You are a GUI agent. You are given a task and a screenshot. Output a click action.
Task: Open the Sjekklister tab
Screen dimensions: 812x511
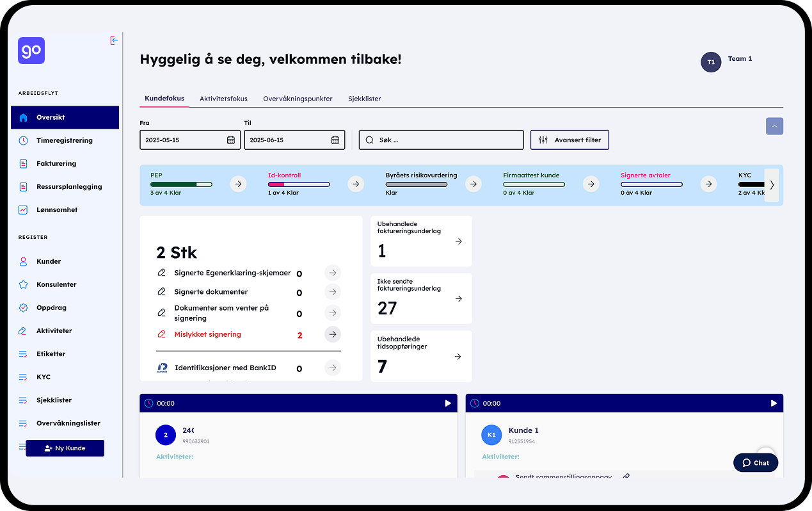pyautogui.click(x=364, y=99)
